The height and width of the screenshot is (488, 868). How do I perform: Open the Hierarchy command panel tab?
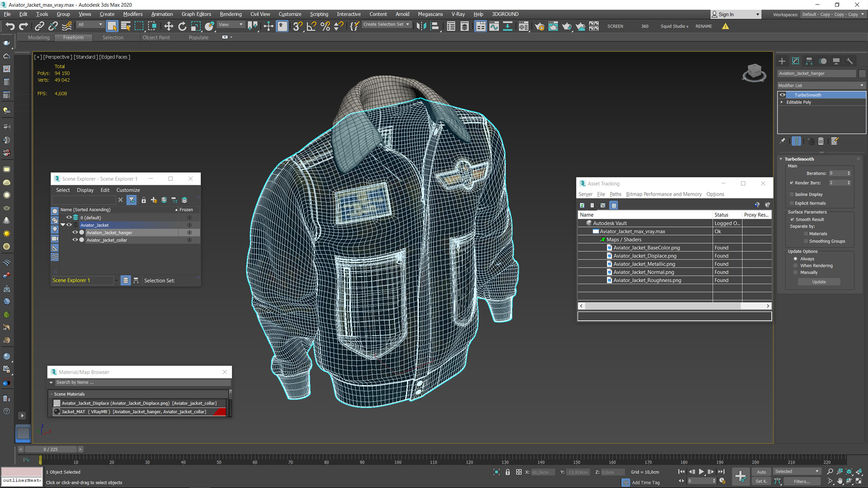(x=809, y=61)
